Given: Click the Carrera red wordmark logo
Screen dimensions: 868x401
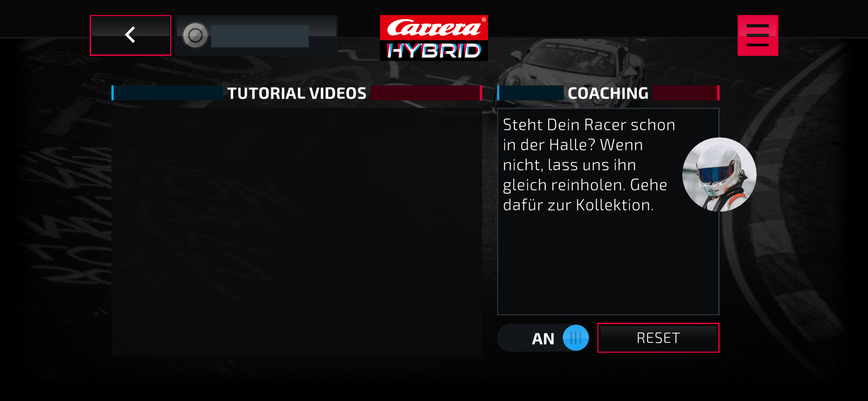Looking at the screenshot, I should [434, 28].
